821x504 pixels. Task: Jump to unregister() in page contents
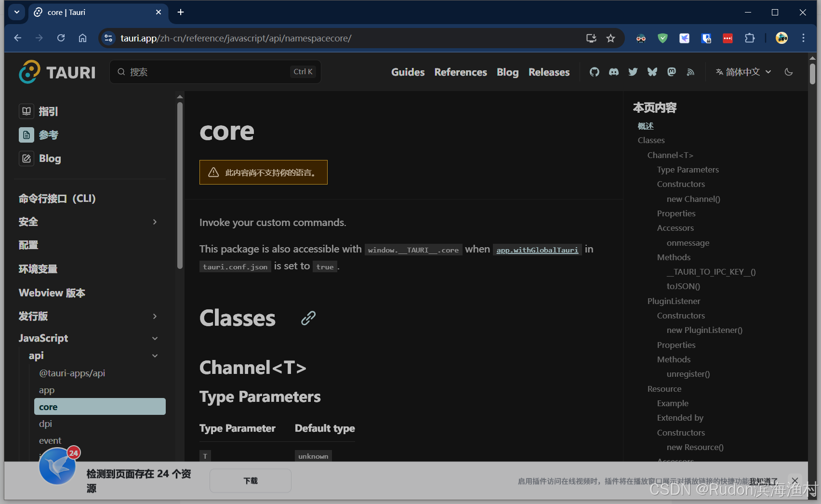click(x=688, y=374)
